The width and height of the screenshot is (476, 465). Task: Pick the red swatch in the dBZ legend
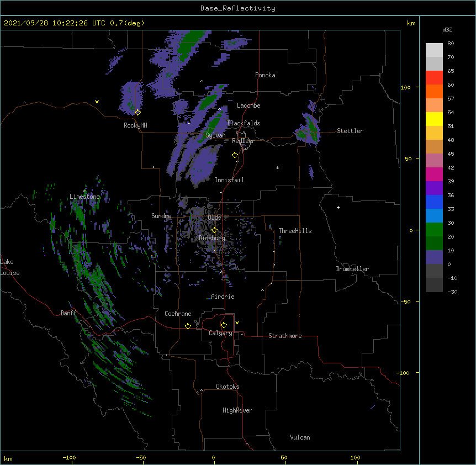tap(434, 77)
